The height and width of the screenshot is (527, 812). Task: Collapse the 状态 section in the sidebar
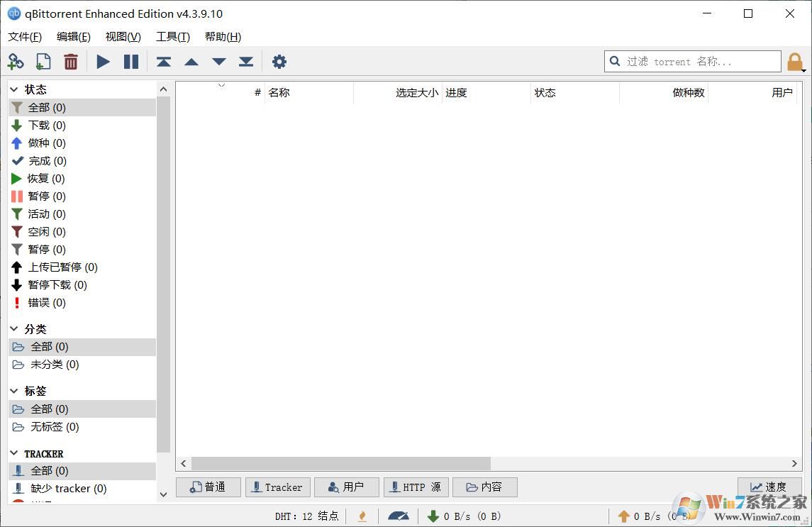tap(14, 89)
